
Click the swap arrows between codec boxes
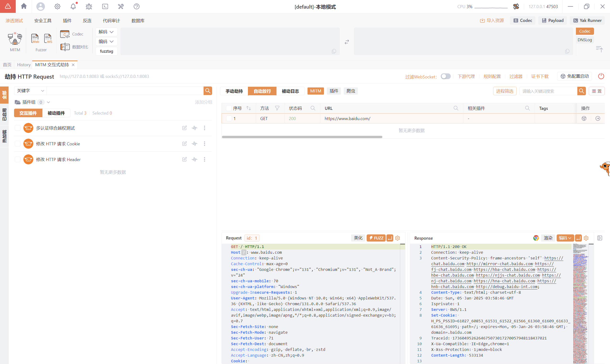pos(346,42)
